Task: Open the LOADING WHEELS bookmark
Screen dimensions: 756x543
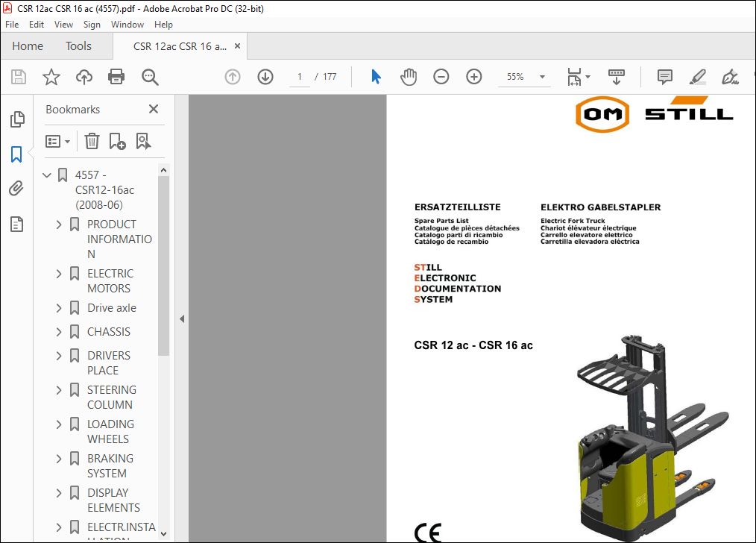Action: tap(110, 432)
